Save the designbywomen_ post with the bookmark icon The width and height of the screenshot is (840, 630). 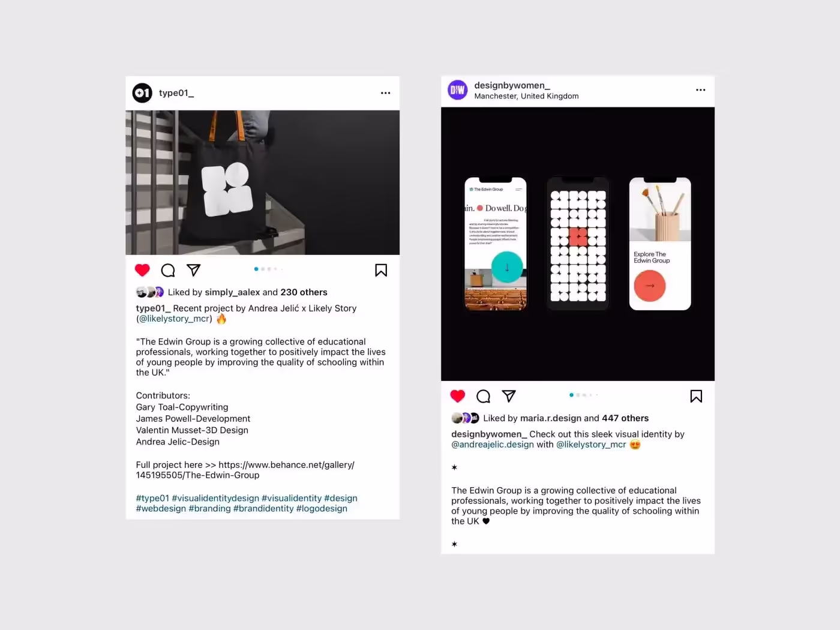pyautogui.click(x=696, y=396)
